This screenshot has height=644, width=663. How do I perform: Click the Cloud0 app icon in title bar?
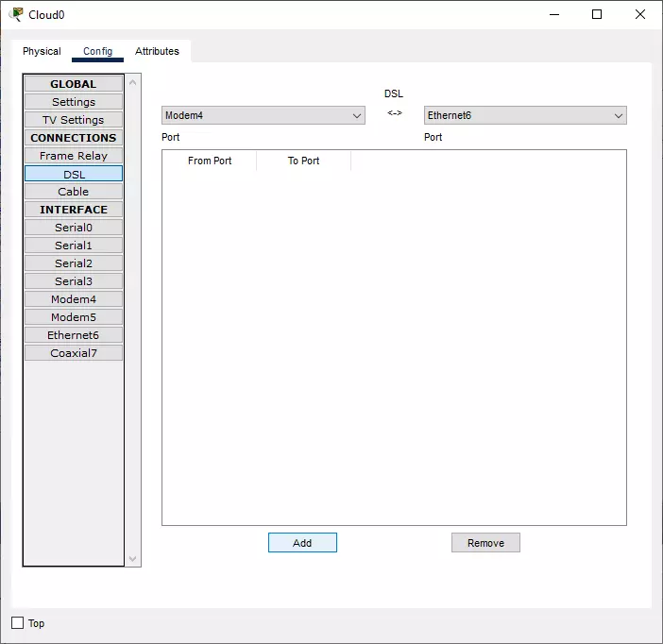(x=16, y=14)
